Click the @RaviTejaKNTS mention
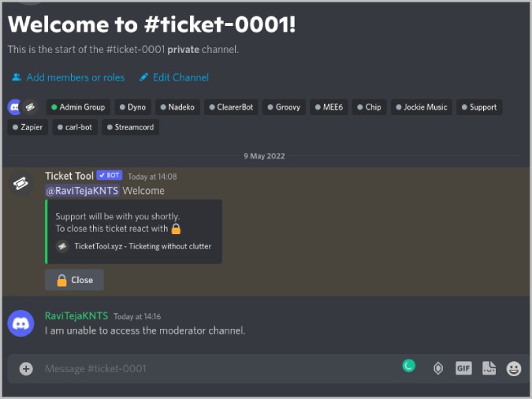This screenshot has height=399, width=532. [x=82, y=191]
